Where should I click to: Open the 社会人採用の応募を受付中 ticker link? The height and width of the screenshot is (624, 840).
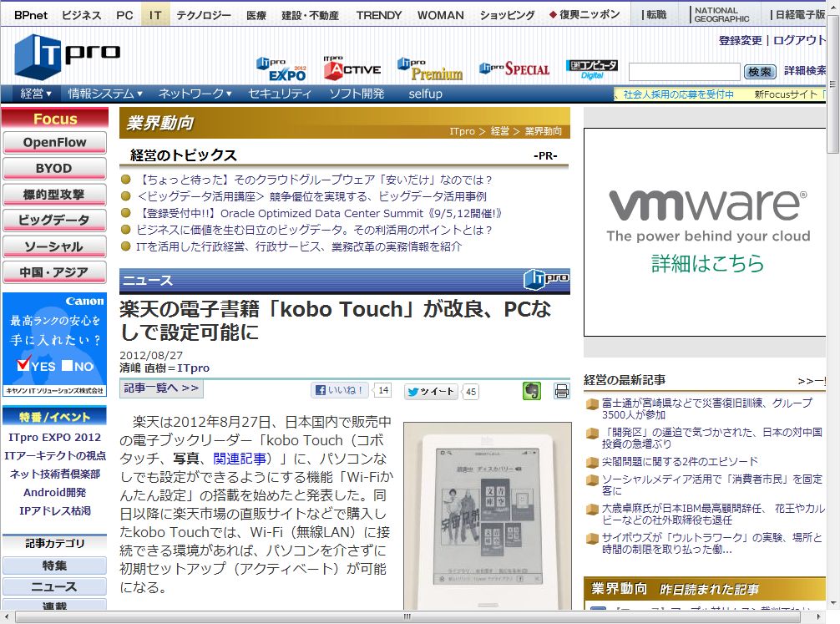tap(678, 94)
